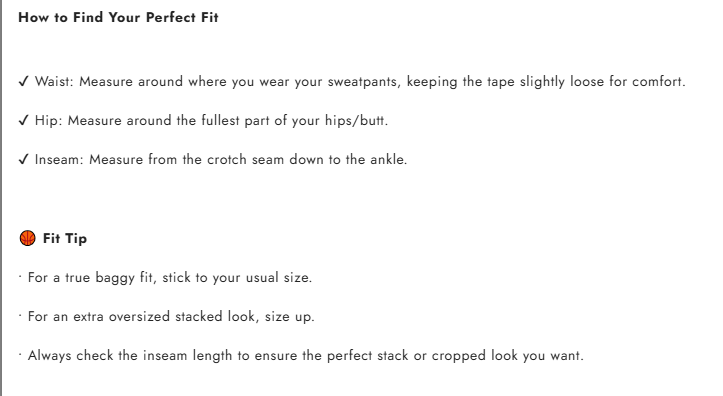Click the 'size up' oversized look sentence

click(x=171, y=317)
